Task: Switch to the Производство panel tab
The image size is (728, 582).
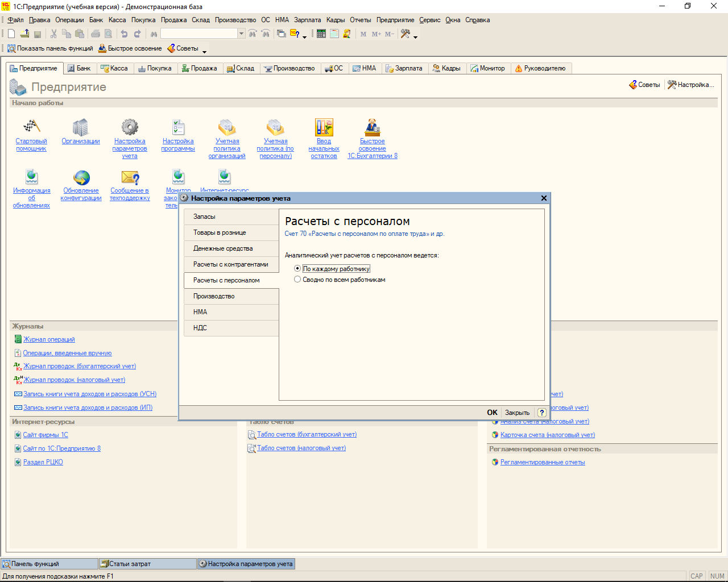Action: click(x=289, y=68)
